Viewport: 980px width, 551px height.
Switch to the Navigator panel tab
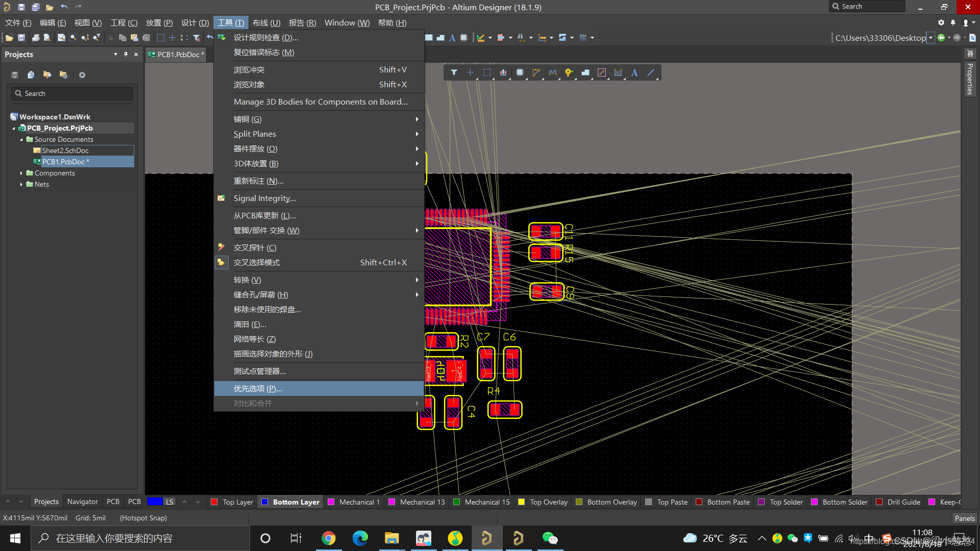pos(82,502)
